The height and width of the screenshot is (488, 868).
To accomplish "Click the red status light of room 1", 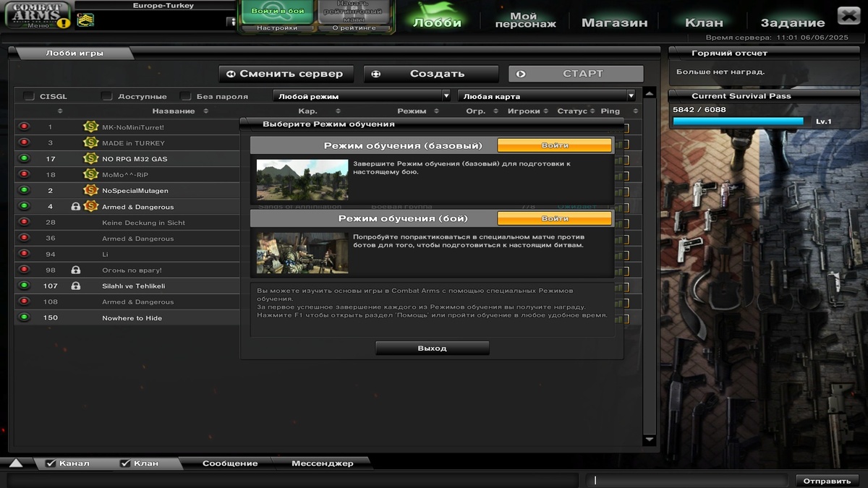I will pyautogui.click(x=24, y=127).
